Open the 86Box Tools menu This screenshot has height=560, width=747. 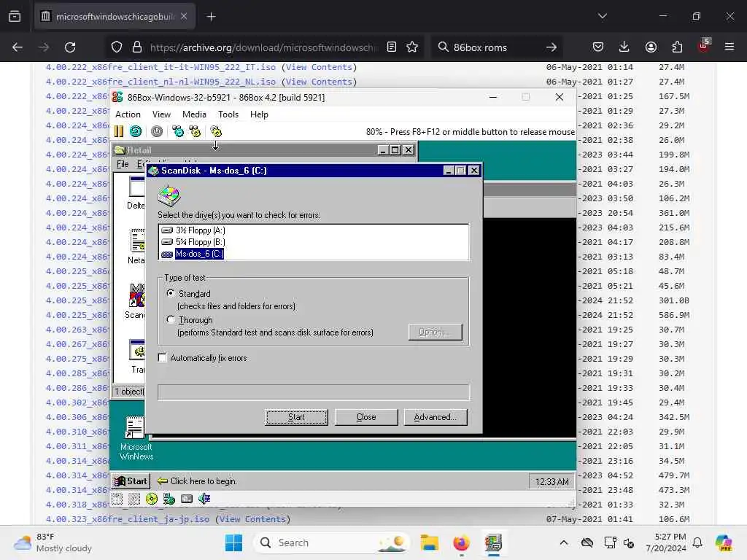coord(228,114)
